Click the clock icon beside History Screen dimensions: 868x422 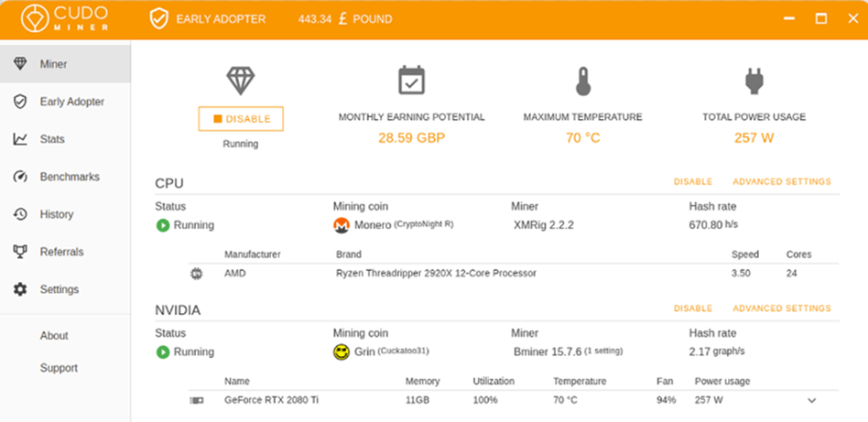point(20,214)
